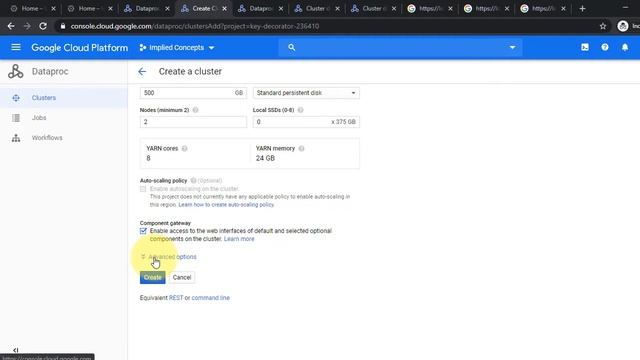This screenshot has height=360, width=640.
Task: Click the Create button
Action: pyautogui.click(x=153, y=278)
